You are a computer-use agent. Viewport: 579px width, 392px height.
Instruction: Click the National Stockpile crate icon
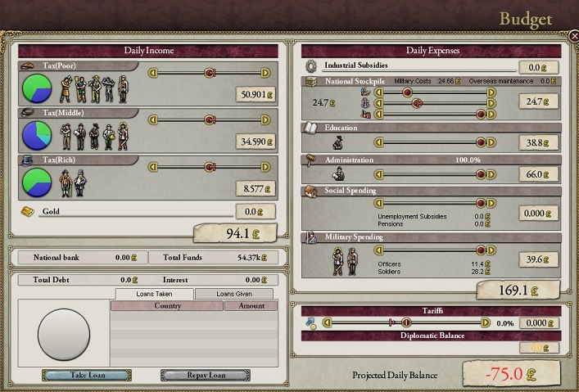point(311,82)
